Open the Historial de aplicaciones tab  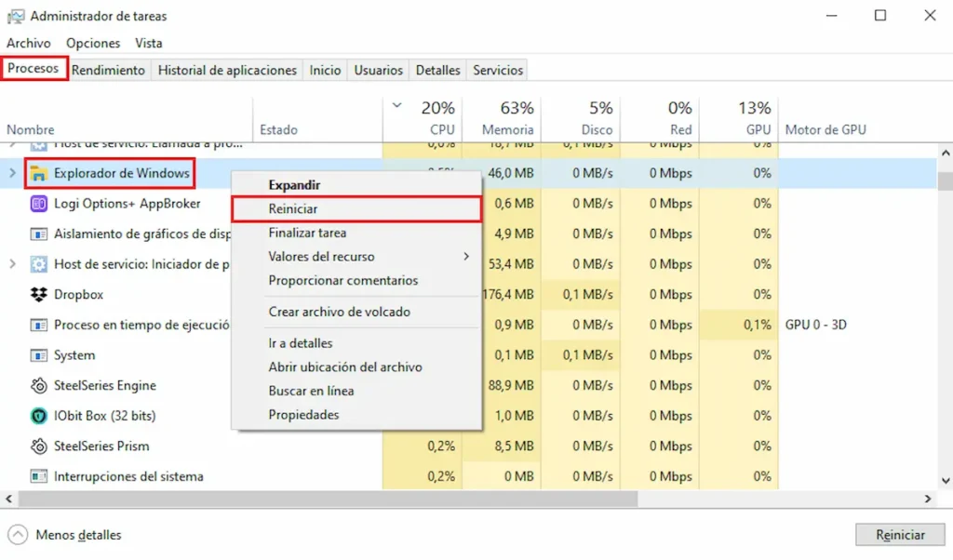coord(227,70)
